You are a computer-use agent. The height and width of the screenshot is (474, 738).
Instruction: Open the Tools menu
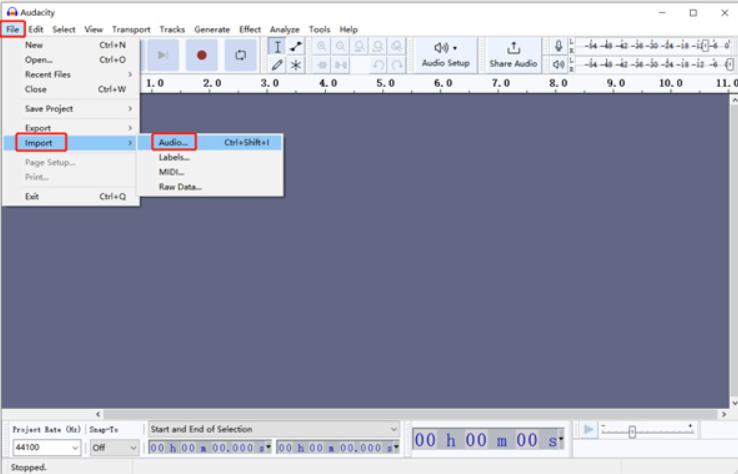point(319,29)
